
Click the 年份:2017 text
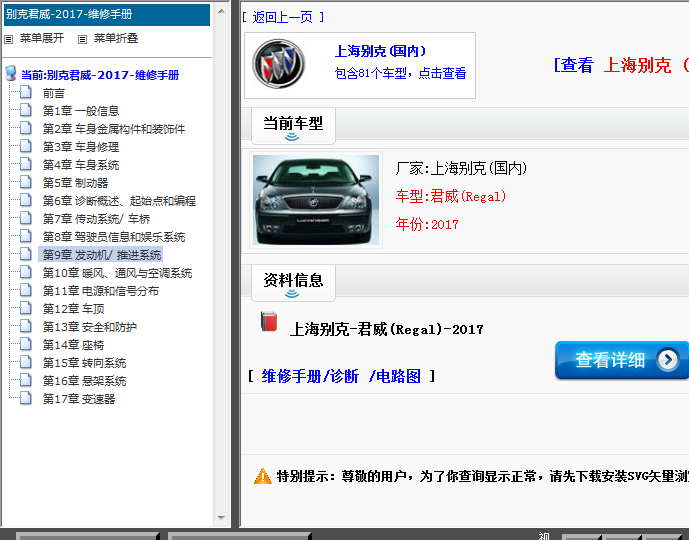coord(427,225)
